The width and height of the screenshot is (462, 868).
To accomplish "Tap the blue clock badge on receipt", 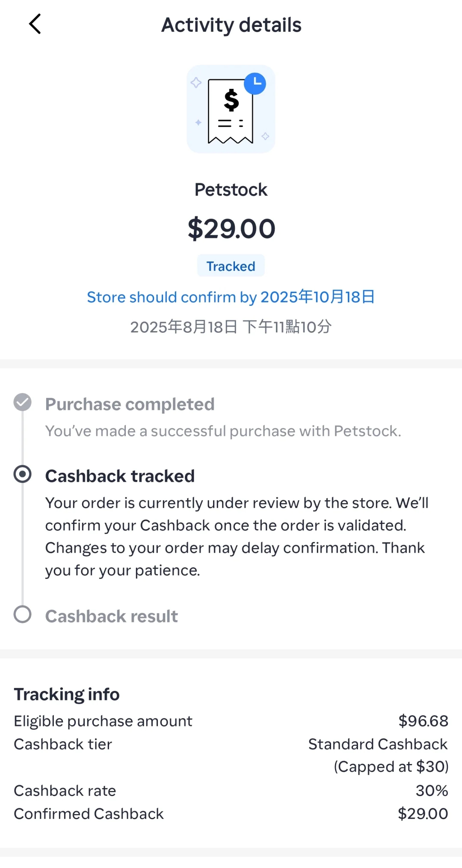I will tap(255, 83).
